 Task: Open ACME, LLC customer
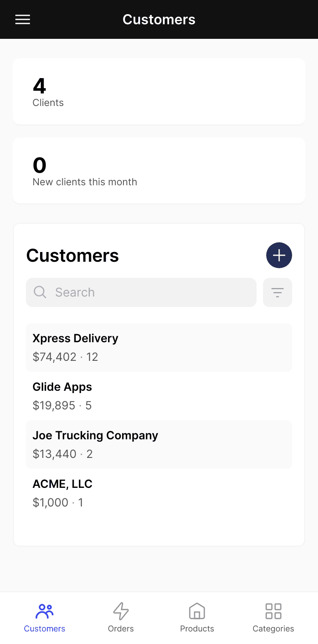tap(159, 493)
